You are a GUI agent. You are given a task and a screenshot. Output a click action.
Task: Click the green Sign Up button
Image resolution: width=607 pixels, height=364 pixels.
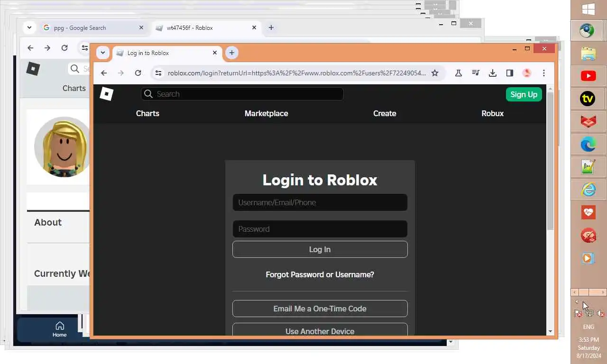click(524, 94)
